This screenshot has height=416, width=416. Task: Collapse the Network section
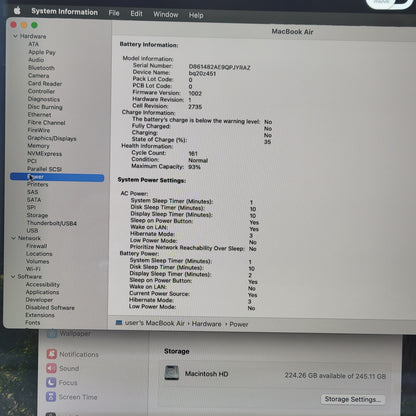coord(13,238)
